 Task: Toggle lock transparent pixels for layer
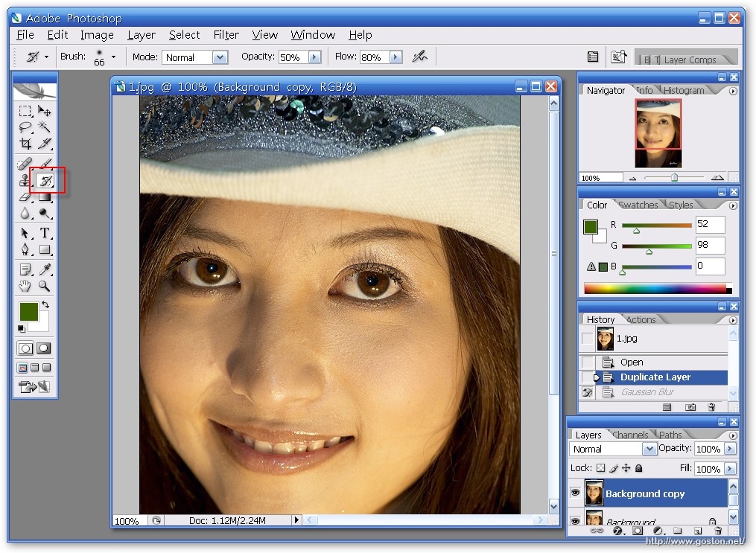pos(600,468)
